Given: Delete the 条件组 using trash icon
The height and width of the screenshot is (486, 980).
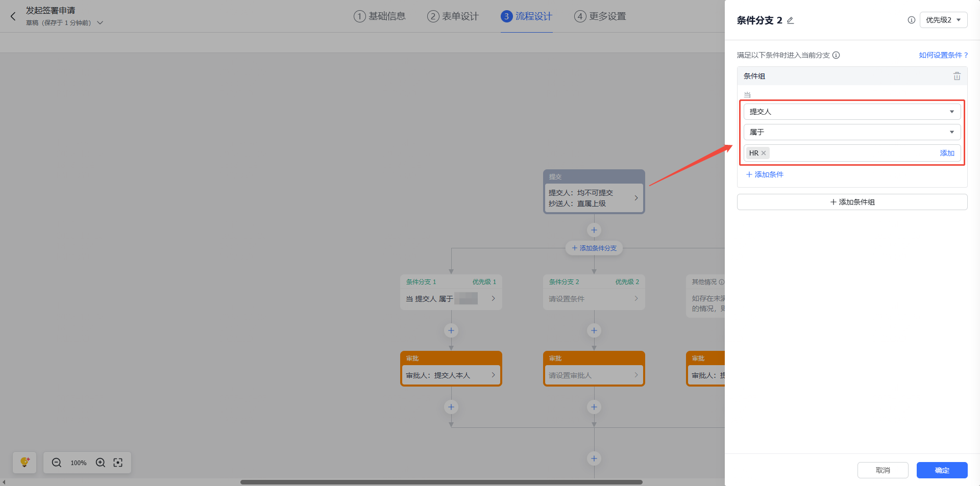Looking at the screenshot, I should point(957,76).
